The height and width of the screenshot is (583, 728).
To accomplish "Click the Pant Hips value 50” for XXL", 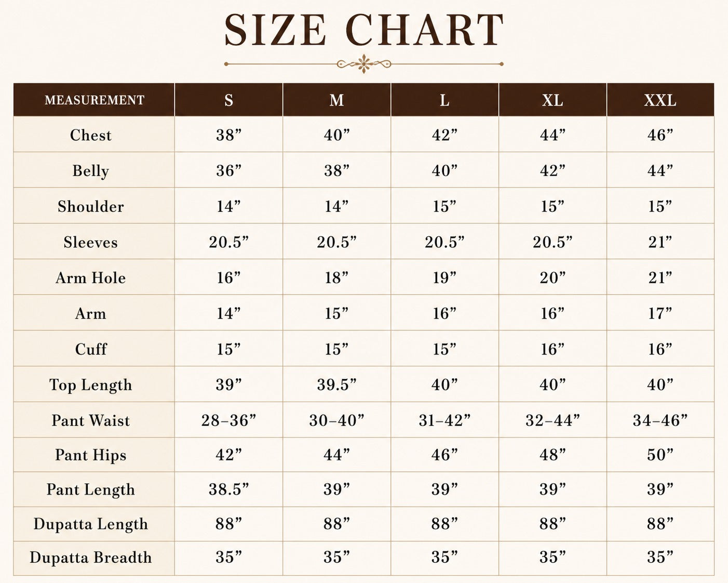I will click(660, 455).
